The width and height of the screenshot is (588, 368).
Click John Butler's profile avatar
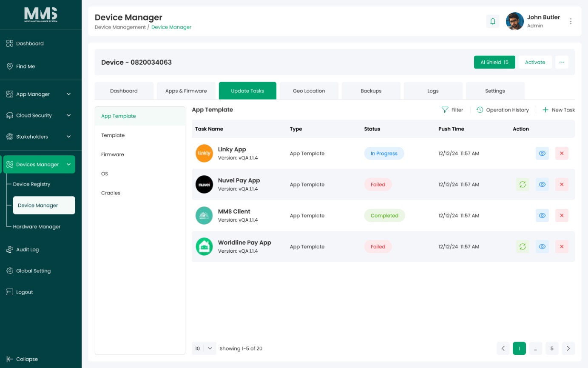514,21
